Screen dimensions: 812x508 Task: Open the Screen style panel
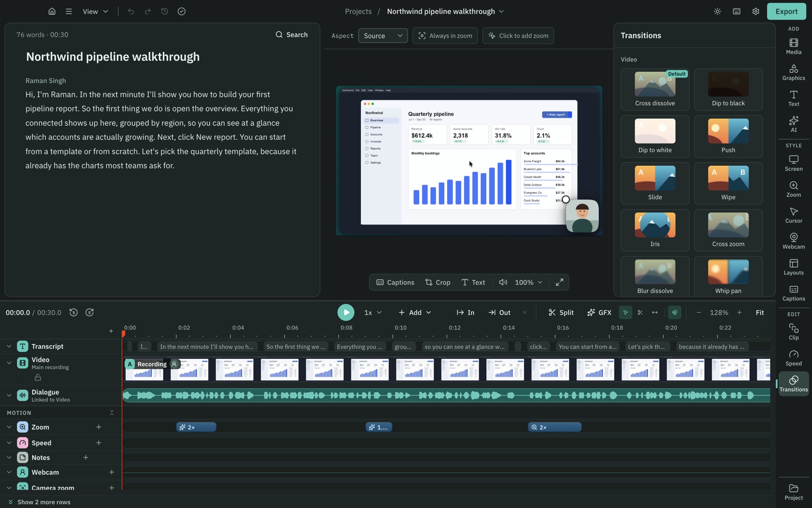(794, 163)
